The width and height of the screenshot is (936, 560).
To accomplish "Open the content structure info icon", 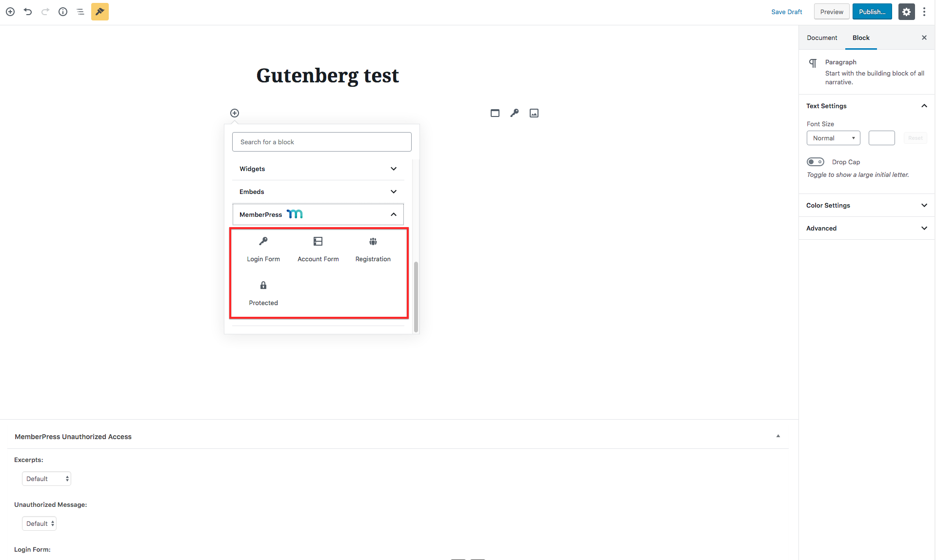I will pyautogui.click(x=63, y=12).
